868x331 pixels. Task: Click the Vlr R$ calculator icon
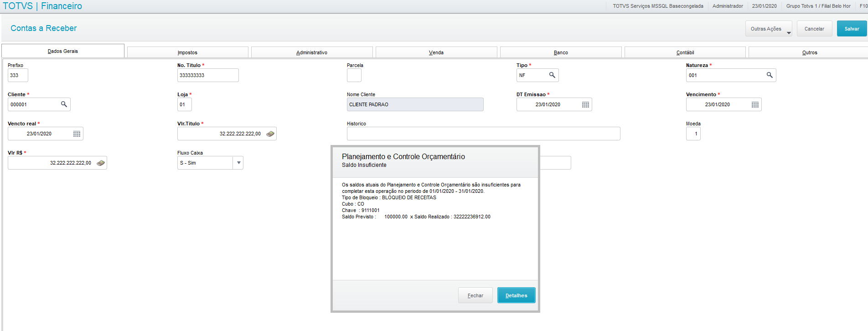pyautogui.click(x=101, y=163)
